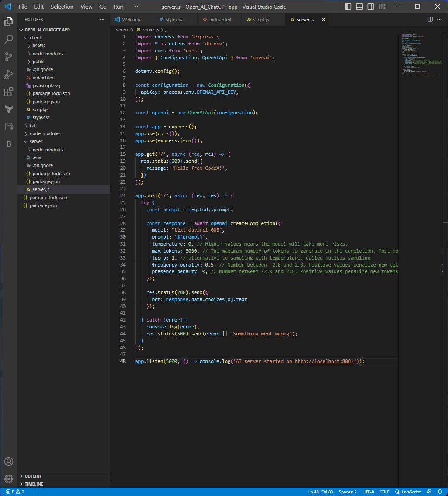The image size is (448, 496).
Task: Expand the OUTLINE section
Action: 64,476
